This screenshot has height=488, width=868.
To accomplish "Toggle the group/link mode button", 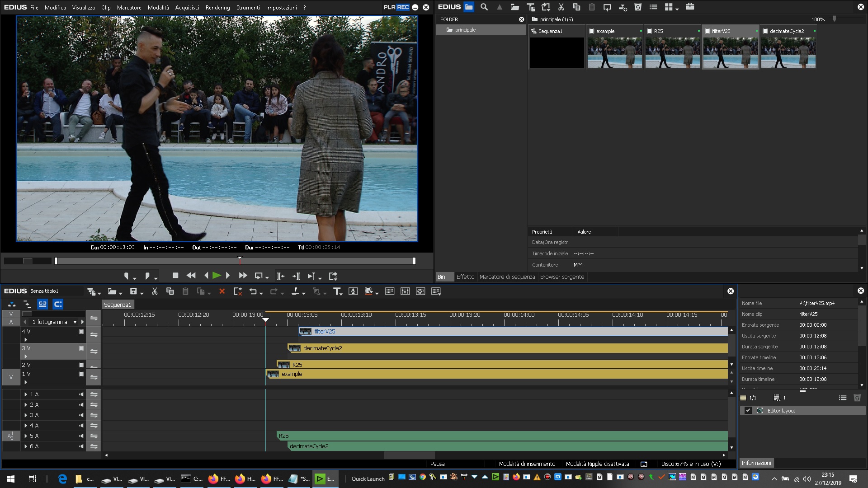I will click(x=42, y=304).
